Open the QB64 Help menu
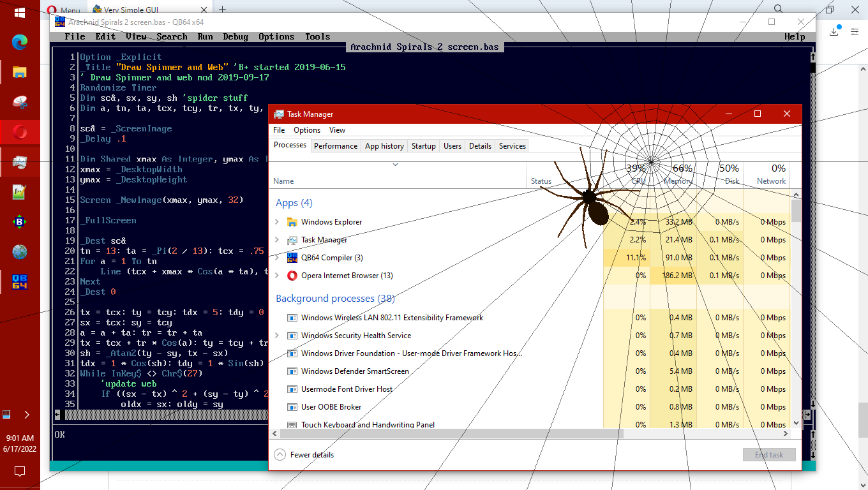This screenshot has height=490, width=868. [795, 36]
